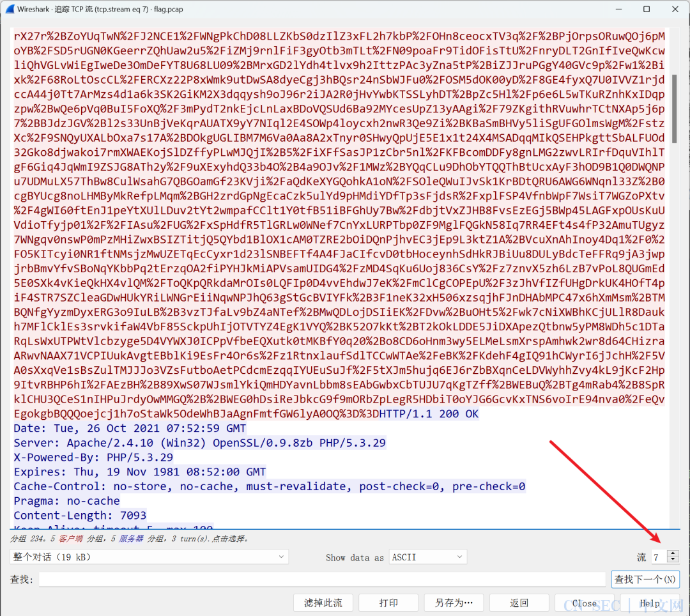Image resolution: width=690 pixels, height=616 pixels.
Task: Click the Wireshark shark fin icon
Action: coord(9,9)
